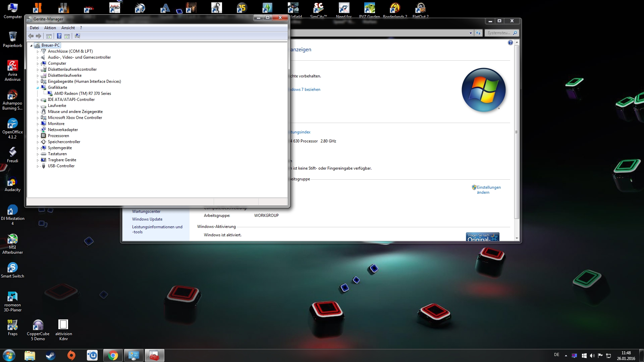Click the blue help question-mark toolbar icon

[59, 36]
